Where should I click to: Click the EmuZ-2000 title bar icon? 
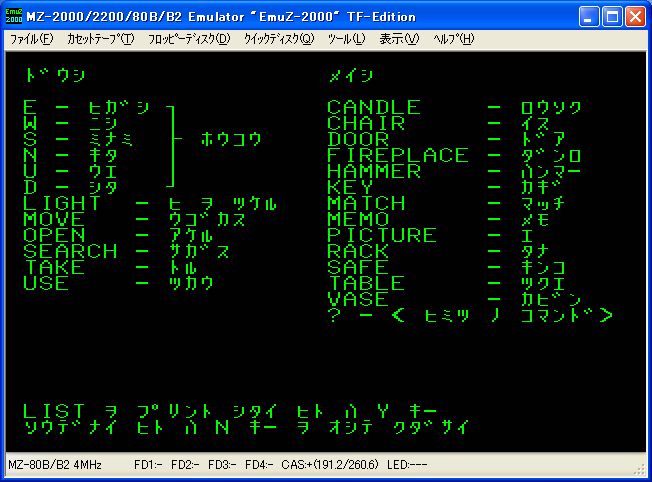point(14,16)
